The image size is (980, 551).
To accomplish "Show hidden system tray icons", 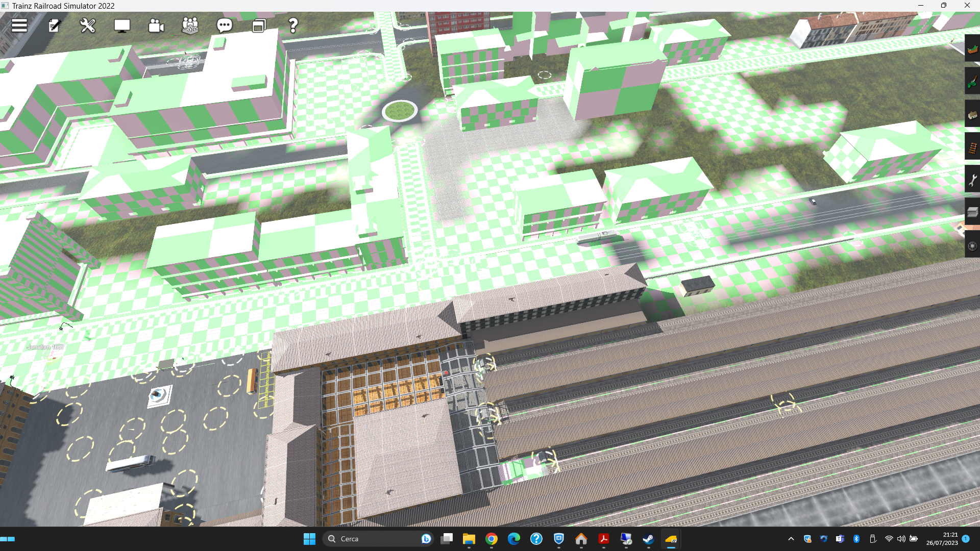I will point(791,539).
